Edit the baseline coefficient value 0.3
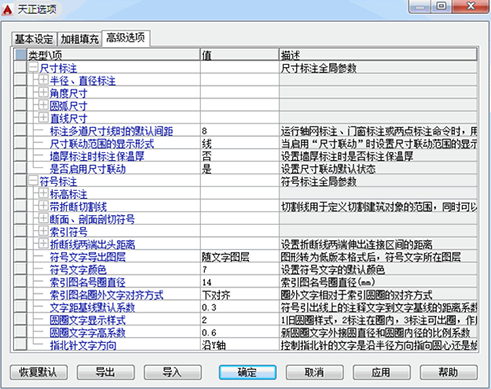 240,307
